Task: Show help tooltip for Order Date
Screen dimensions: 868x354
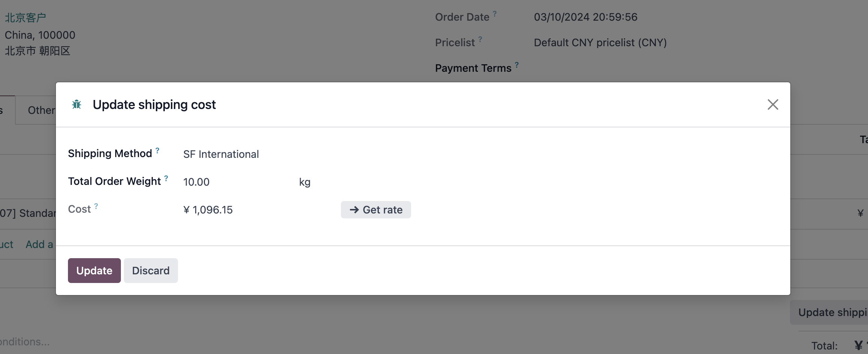Action: [x=495, y=14]
